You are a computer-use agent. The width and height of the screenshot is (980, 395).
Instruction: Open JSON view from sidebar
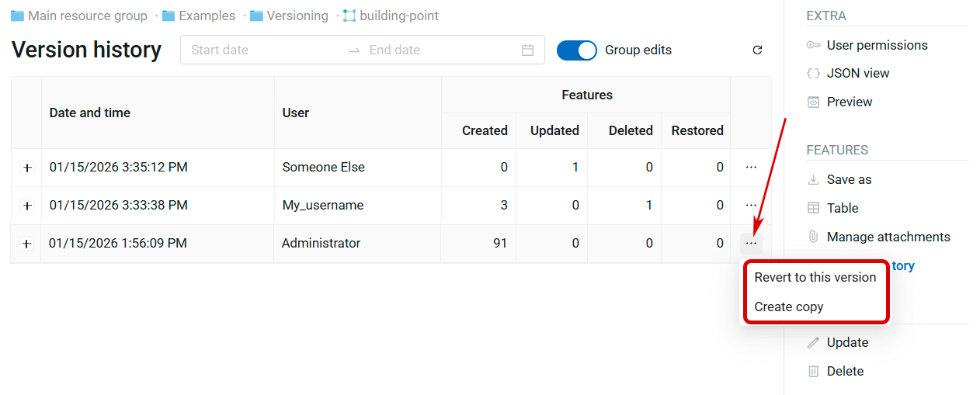coord(857,73)
